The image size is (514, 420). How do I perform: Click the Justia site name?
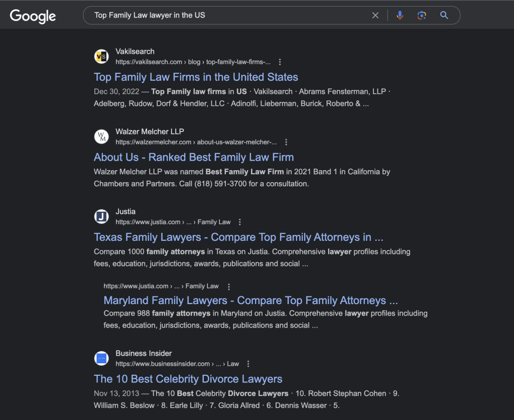point(125,212)
